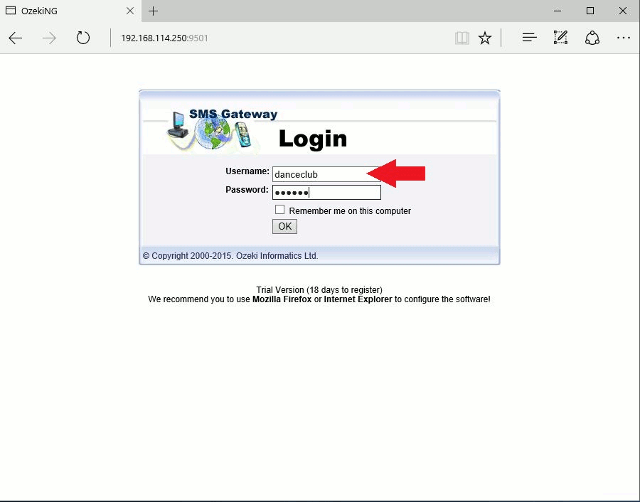This screenshot has width=640, height=502.
Task: Click the Password input field
Action: [326, 192]
